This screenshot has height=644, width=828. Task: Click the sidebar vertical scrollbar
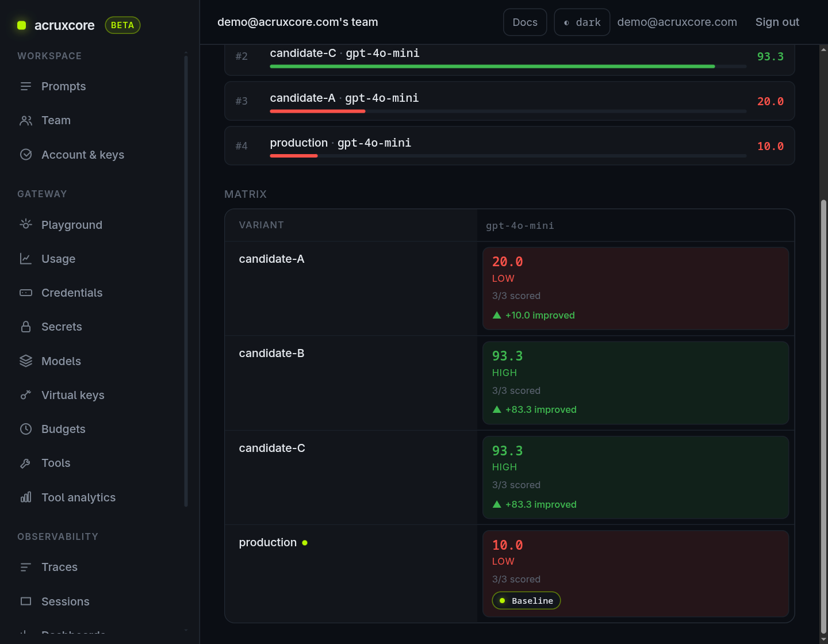pos(186,281)
